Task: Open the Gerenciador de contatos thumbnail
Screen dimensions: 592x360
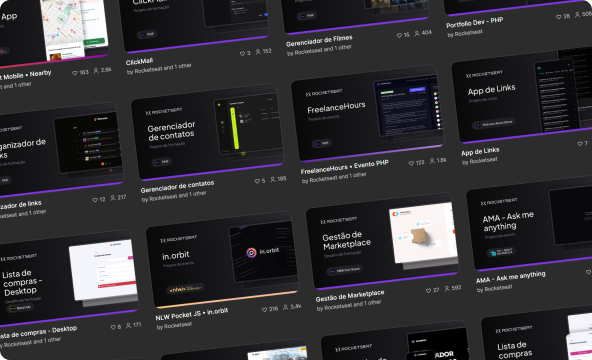Action: pyautogui.click(x=207, y=131)
